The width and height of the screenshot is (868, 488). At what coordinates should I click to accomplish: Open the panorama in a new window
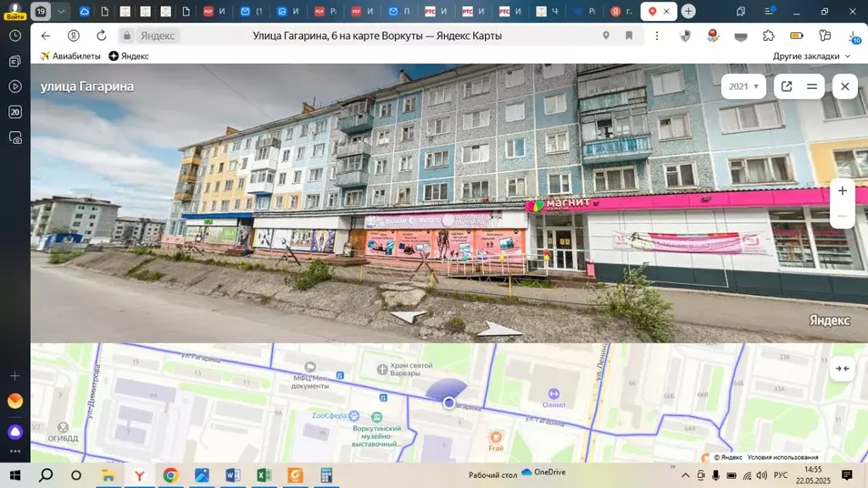pyautogui.click(x=787, y=86)
